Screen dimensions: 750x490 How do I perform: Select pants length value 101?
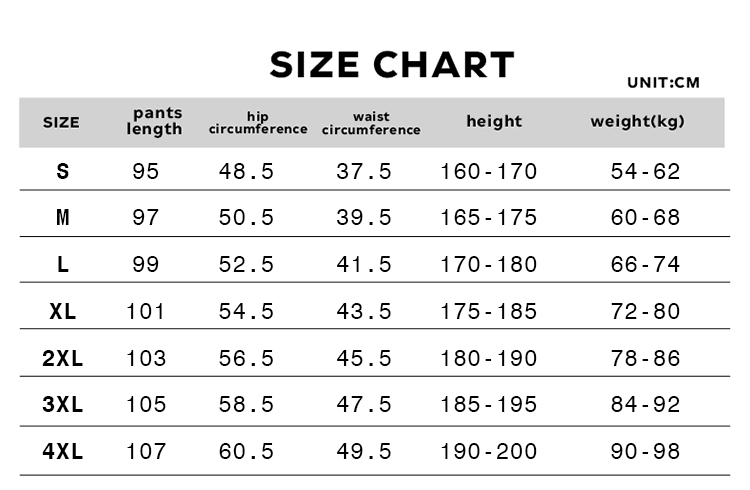click(x=145, y=312)
